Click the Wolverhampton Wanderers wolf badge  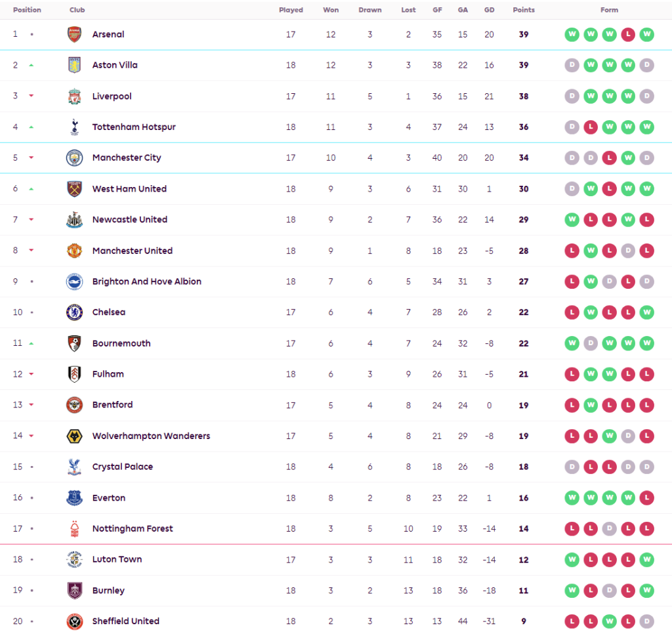[x=75, y=436]
